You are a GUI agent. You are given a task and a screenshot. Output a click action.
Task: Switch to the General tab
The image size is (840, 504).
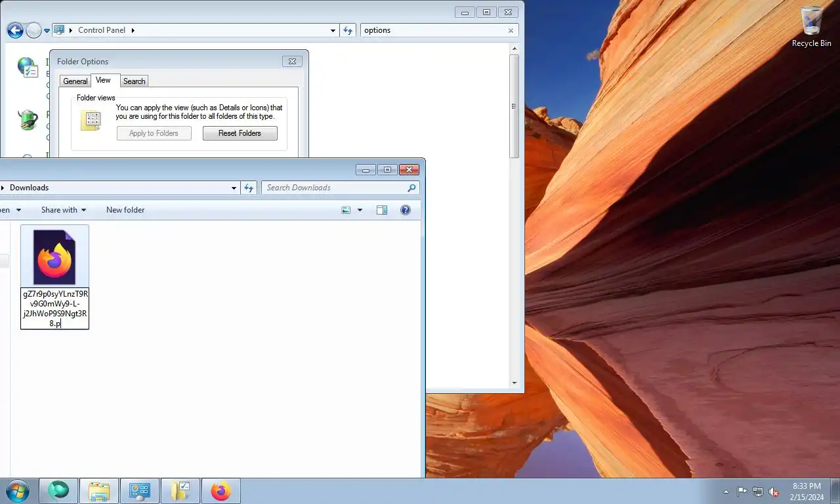pyautogui.click(x=75, y=81)
